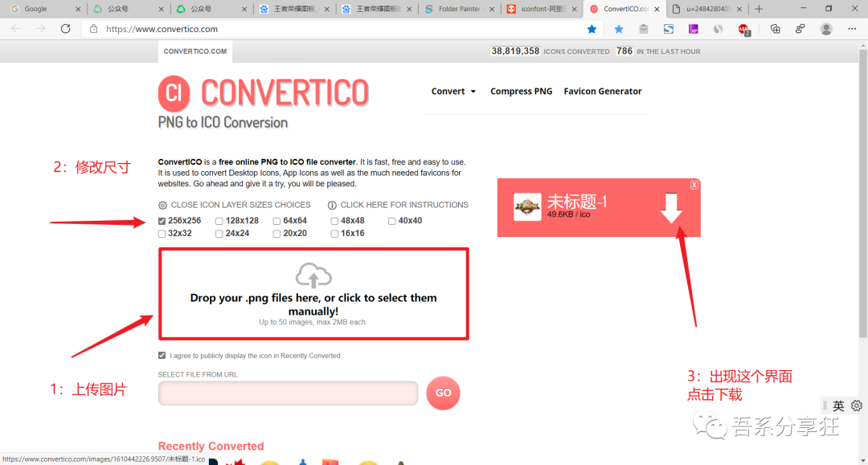The width and height of the screenshot is (868, 465).
Task: Close the ConvertICO tab
Action: click(x=657, y=9)
